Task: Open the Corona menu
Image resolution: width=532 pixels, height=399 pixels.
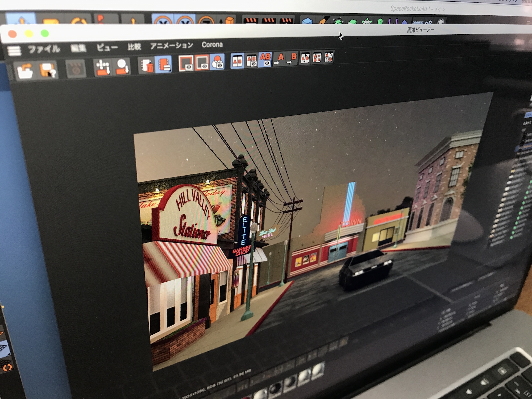Action: (212, 44)
